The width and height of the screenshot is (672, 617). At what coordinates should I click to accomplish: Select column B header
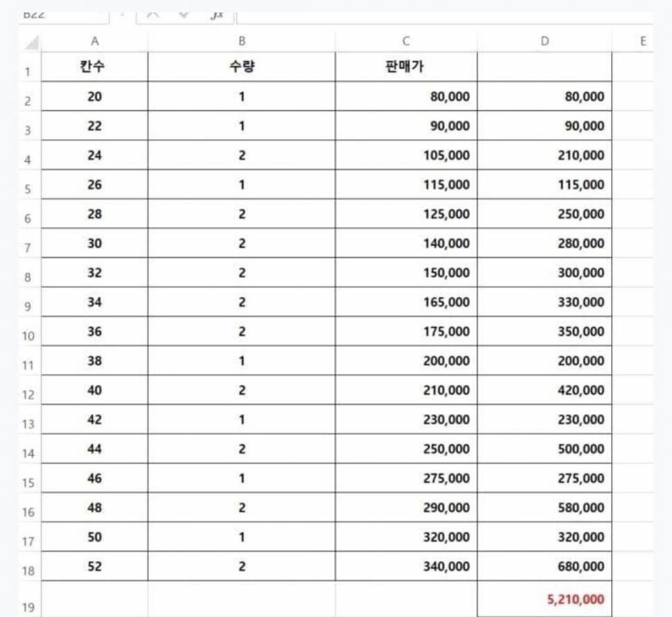[242, 41]
